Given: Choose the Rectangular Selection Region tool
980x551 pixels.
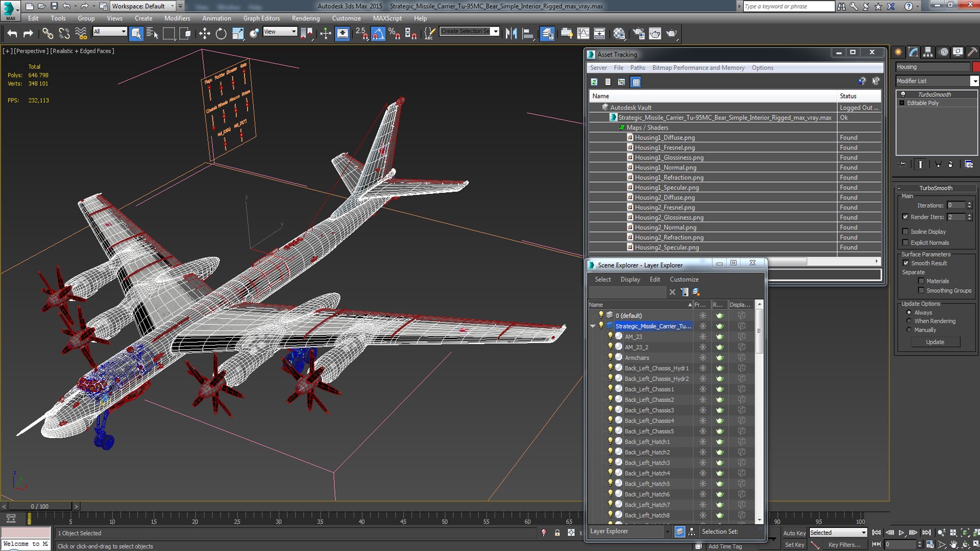Looking at the screenshot, I should [168, 34].
